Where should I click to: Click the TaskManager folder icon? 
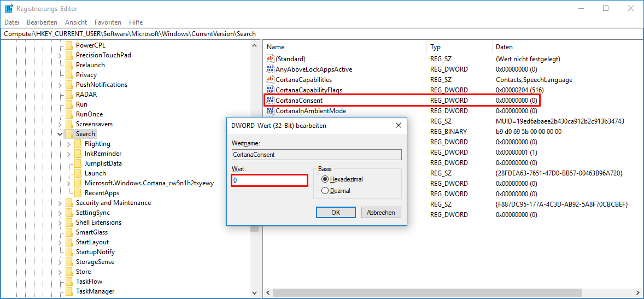tap(69, 291)
